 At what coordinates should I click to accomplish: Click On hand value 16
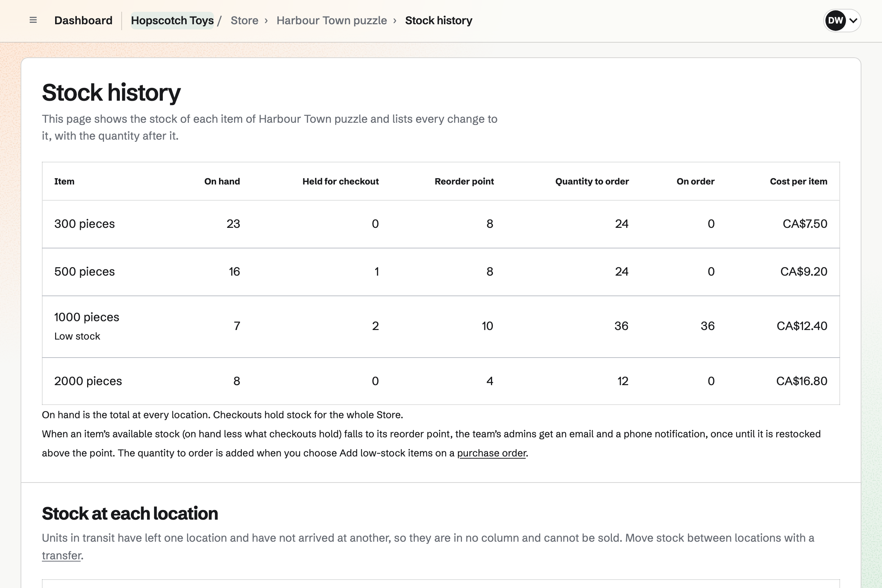click(234, 272)
